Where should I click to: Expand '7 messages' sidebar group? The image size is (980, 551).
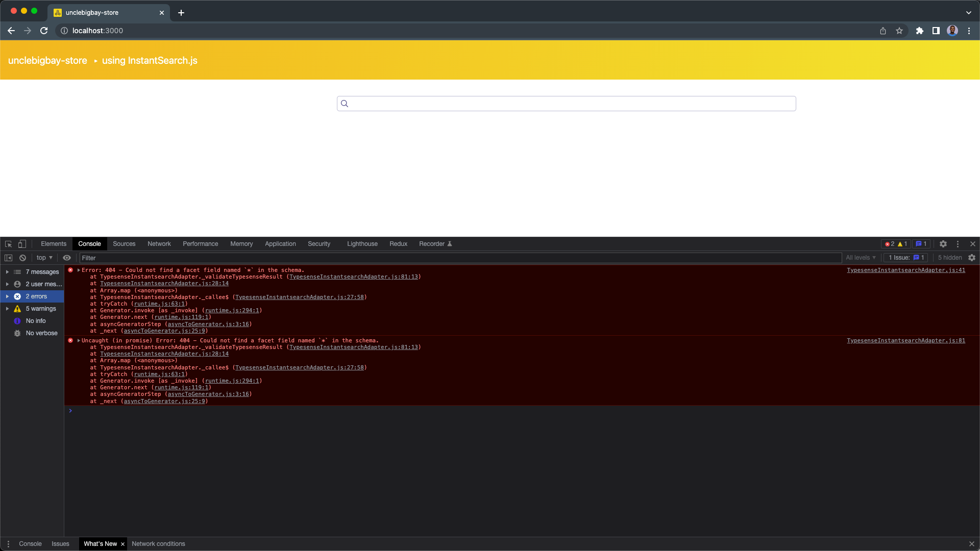pos(7,272)
